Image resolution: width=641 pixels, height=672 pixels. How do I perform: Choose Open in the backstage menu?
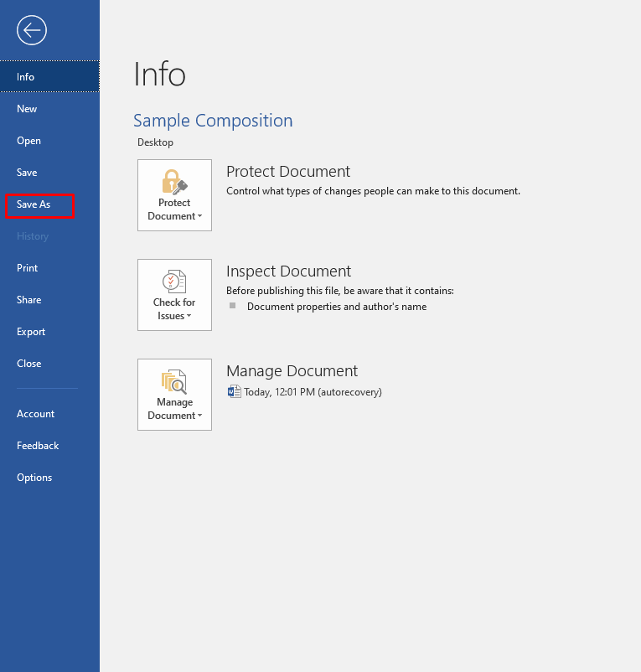point(49,141)
